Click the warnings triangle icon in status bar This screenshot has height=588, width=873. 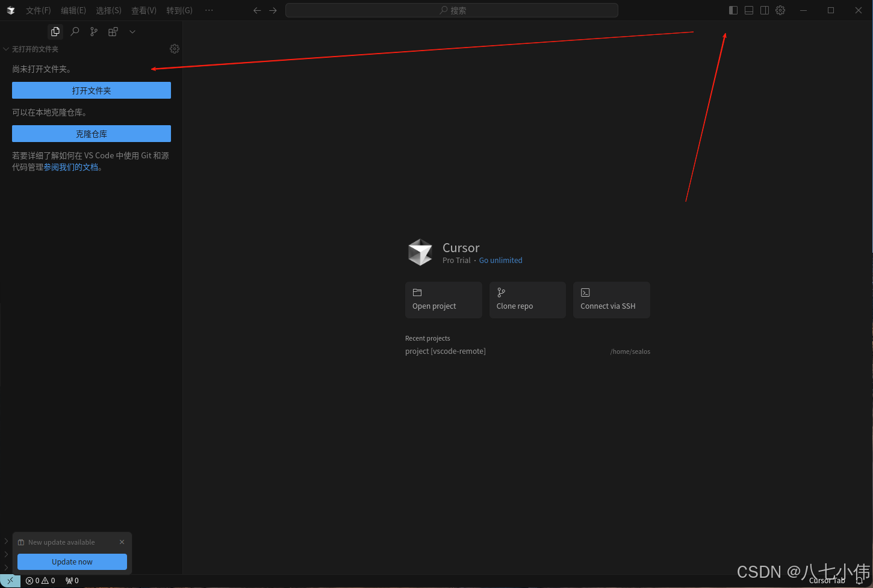[45, 581]
